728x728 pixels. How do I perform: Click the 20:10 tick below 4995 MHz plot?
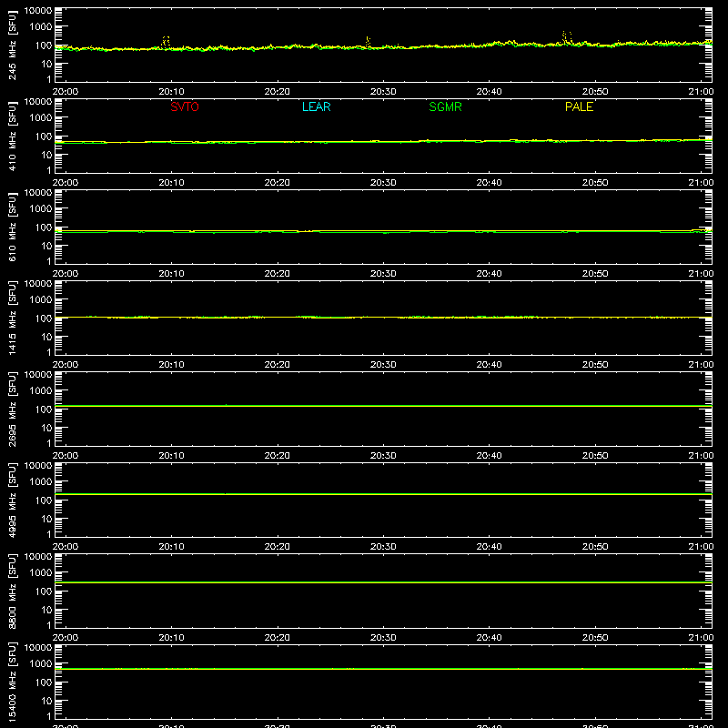[171, 547]
